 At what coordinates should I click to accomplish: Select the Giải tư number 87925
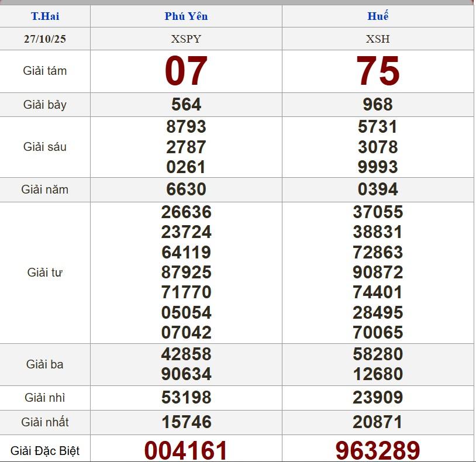[x=186, y=273]
